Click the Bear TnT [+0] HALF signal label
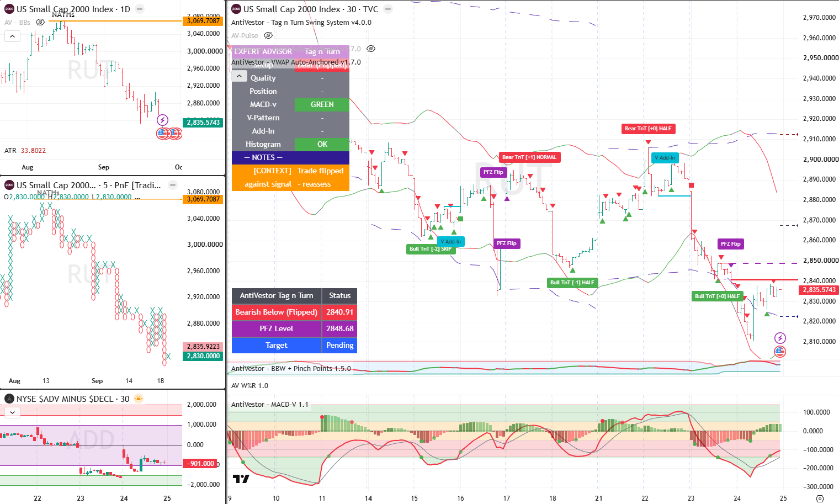839x504 pixels. pyautogui.click(x=648, y=129)
